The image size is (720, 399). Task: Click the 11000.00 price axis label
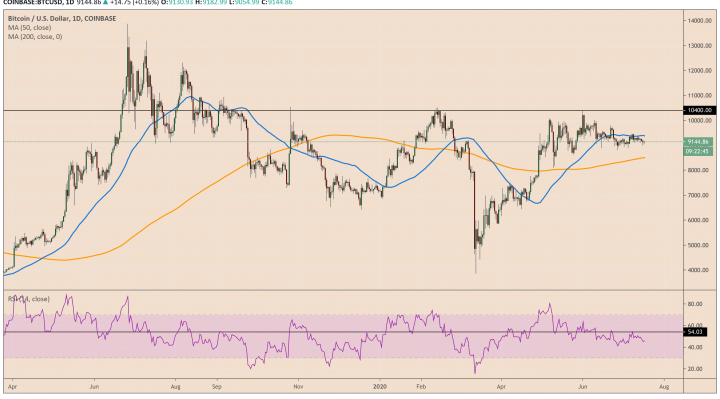700,96
